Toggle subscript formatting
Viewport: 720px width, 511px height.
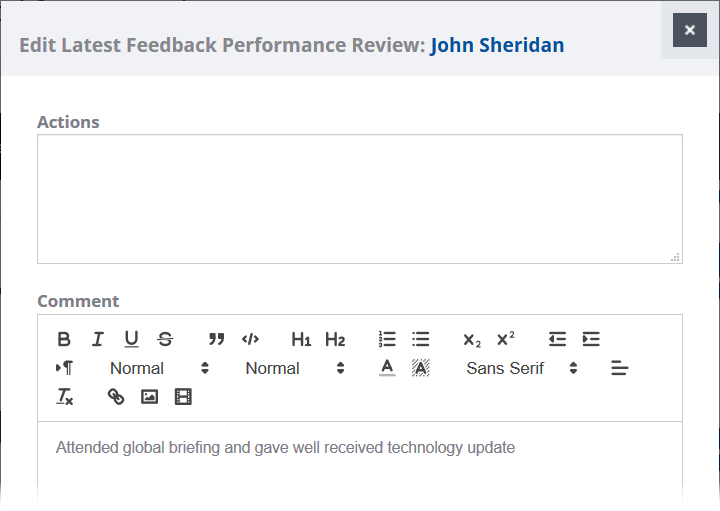click(472, 339)
